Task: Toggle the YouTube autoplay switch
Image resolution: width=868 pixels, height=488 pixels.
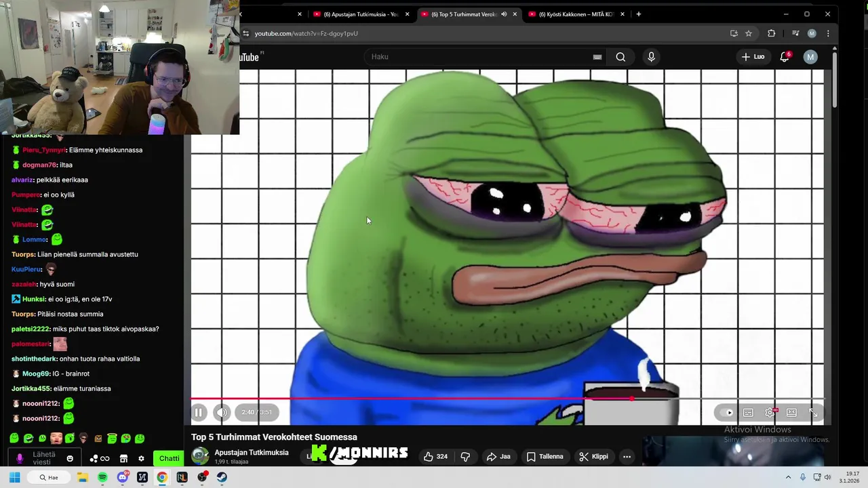Action: coord(728,412)
